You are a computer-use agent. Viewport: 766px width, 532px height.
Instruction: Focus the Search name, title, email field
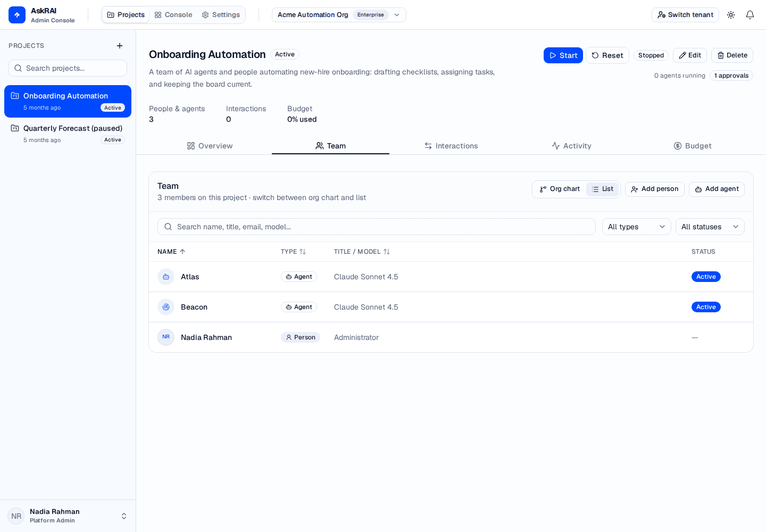click(x=377, y=227)
